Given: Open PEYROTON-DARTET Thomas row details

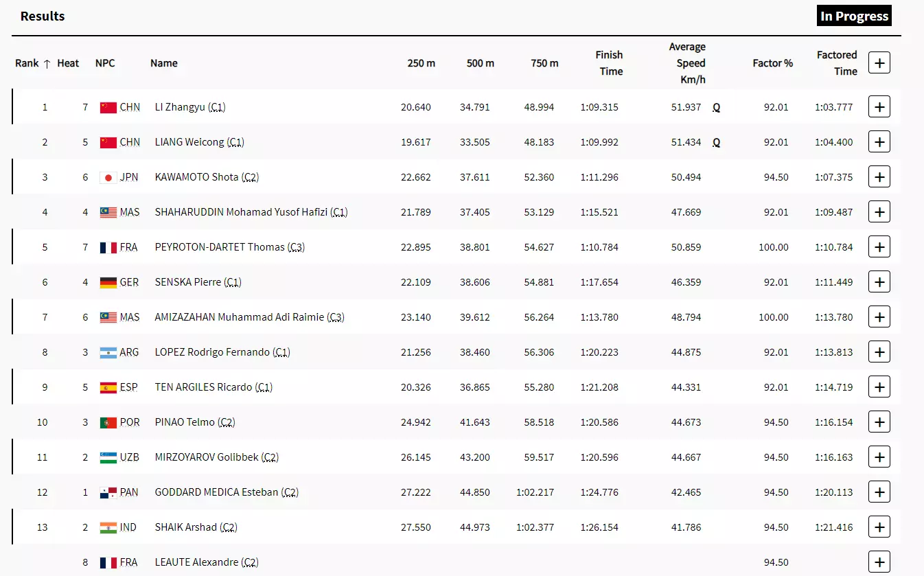Looking at the screenshot, I should (879, 247).
